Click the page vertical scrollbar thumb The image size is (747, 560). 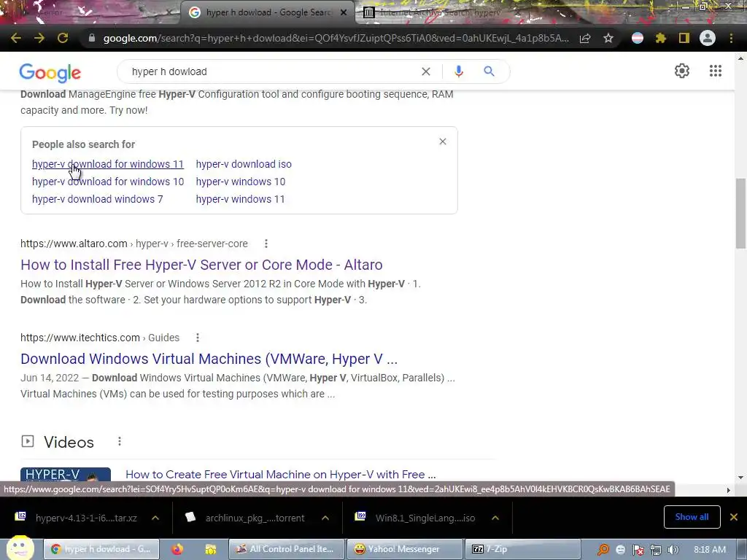point(740,214)
